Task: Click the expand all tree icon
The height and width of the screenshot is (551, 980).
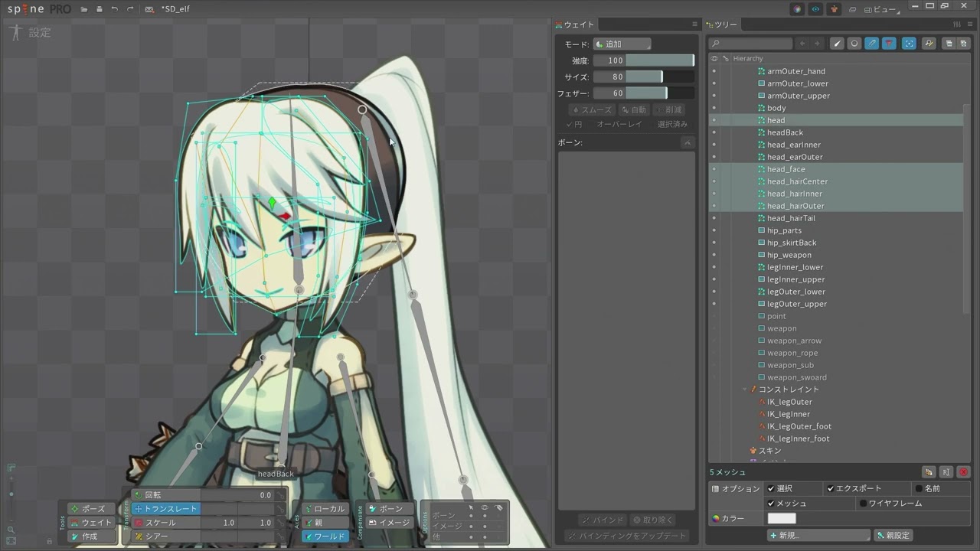Action: (x=949, y=44)
